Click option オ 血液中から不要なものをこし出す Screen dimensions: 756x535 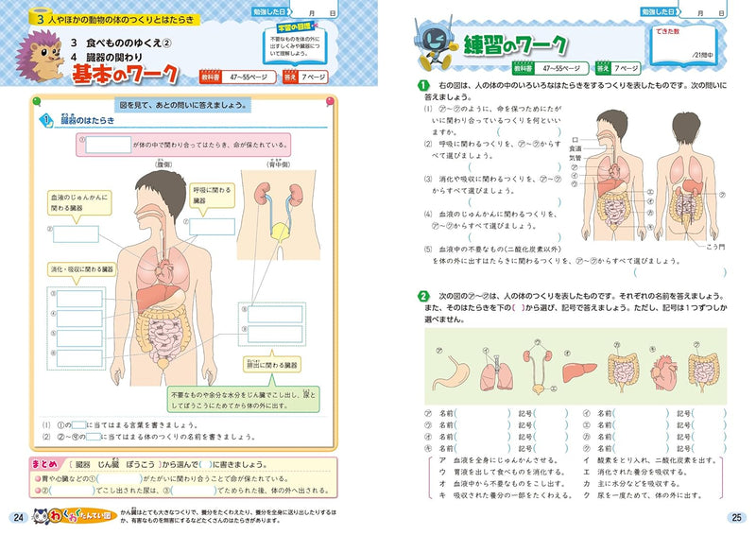click(502, 483)
